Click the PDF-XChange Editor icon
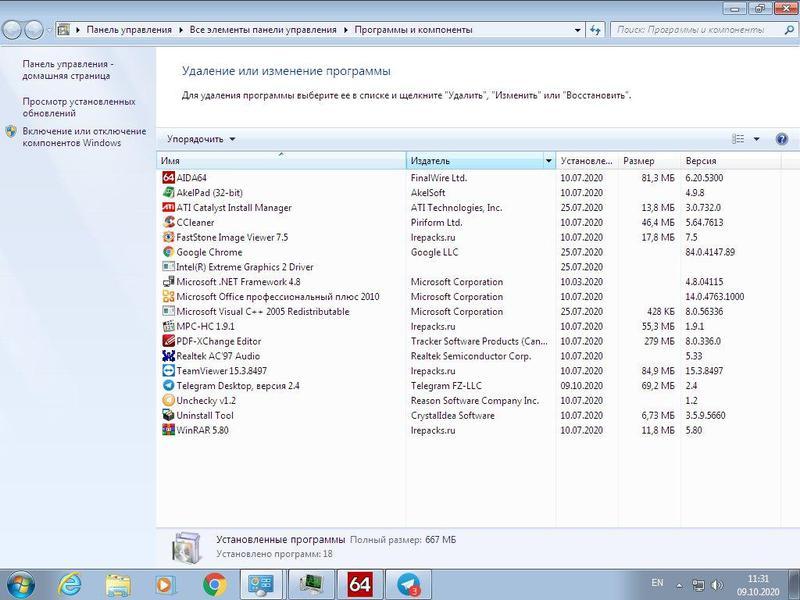This screenshot has width=800, height=600. pos(168,341)
